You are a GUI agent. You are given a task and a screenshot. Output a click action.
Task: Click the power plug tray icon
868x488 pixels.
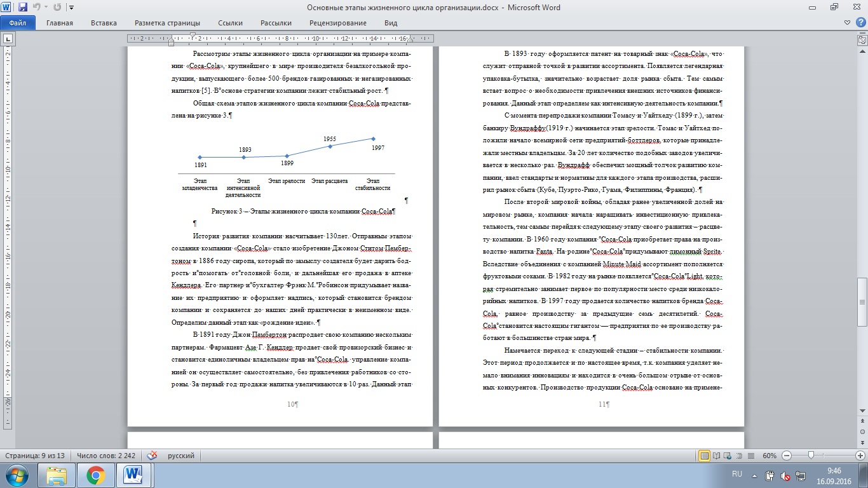coord(770,475)
